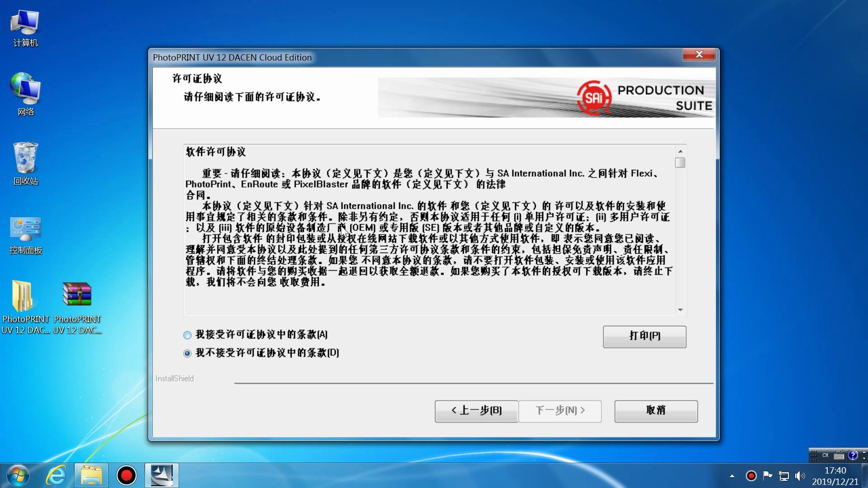The height and width of the screenshot is (488, 868).
Task: Cancel the installer with 取消 button
Action: pyautogui.click(x=656, y=411)
